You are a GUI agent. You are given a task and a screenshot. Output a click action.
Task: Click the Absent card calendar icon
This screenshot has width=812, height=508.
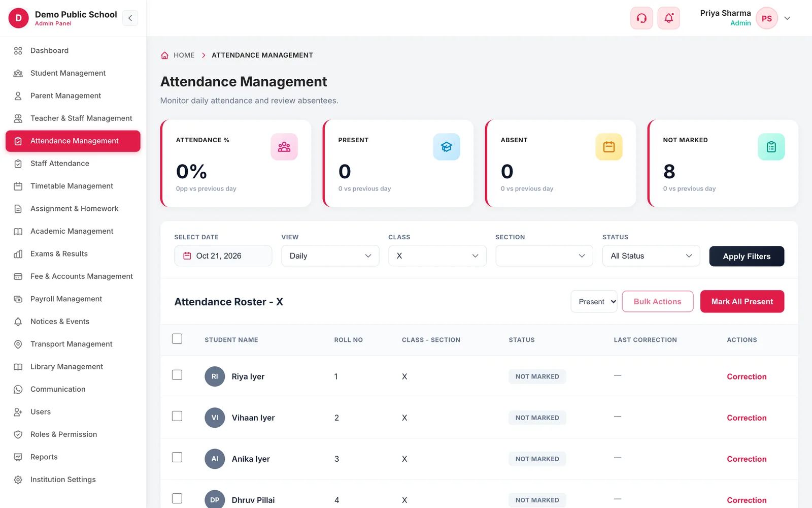tap(609, 147)
